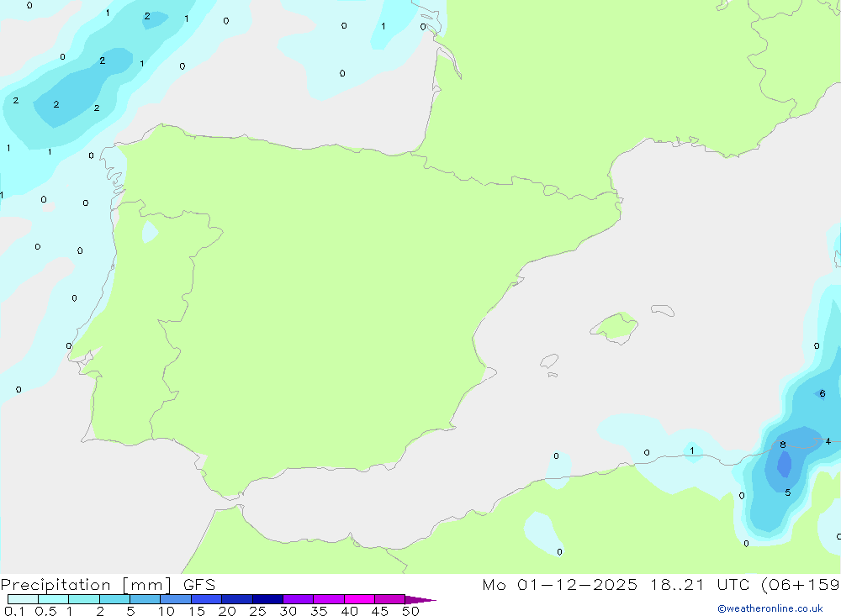Click the '6' precipitation value on the map
This screenshot has height=616, width=841.
pos(822,393)
